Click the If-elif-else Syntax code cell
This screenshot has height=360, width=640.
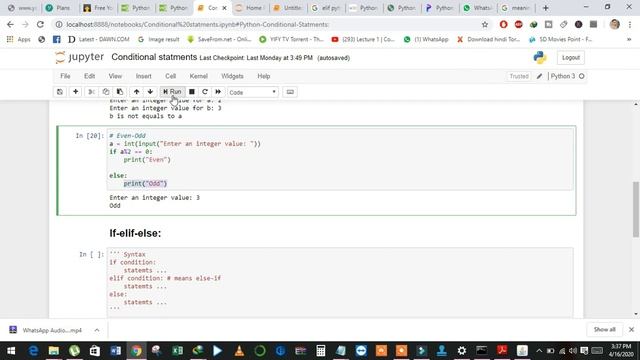(x=340, y=282)
